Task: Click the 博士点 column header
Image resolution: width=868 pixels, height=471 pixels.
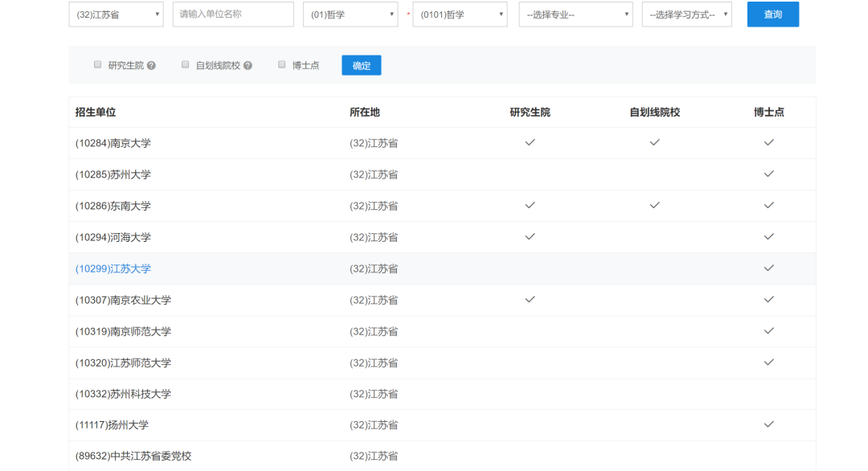Action: tap(769, 113)
